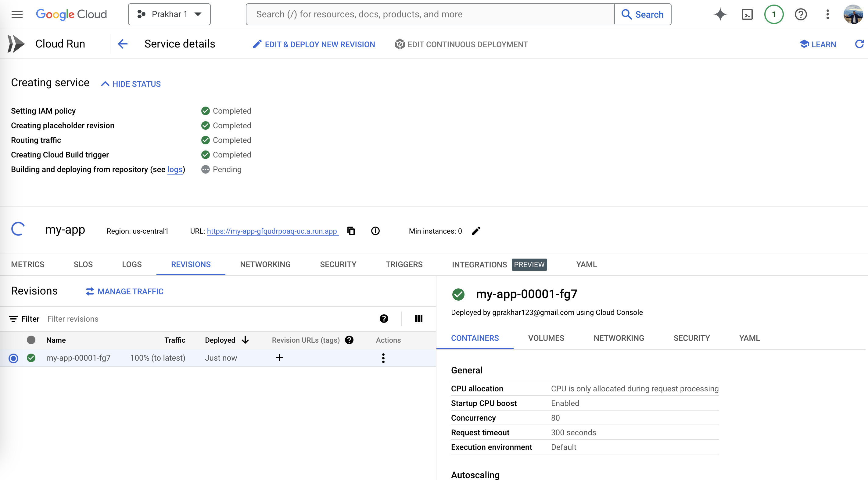Open the build logs link
The height and width of the screenshot is (480, 868).
[x=174, y=169]
